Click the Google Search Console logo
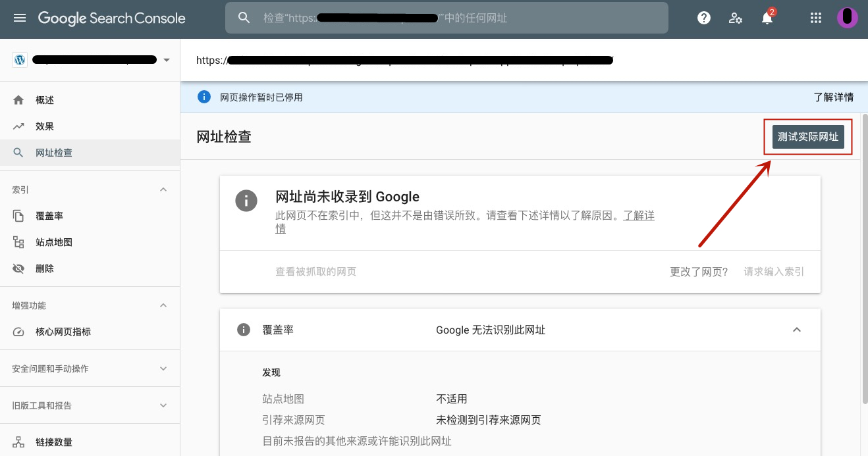868x456 pixels. click(x=112, y=18)
